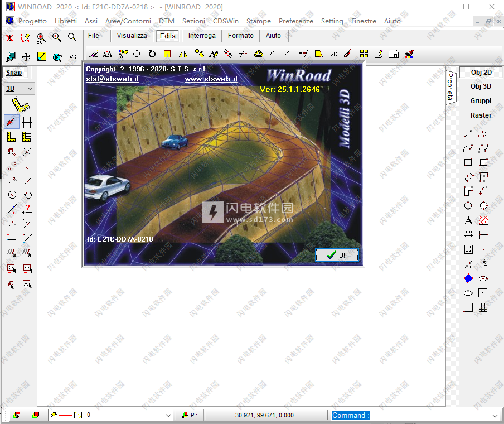This screenshot has width=504, height=424.
Task: Click the zoom in magnifier
Action: 56,37
